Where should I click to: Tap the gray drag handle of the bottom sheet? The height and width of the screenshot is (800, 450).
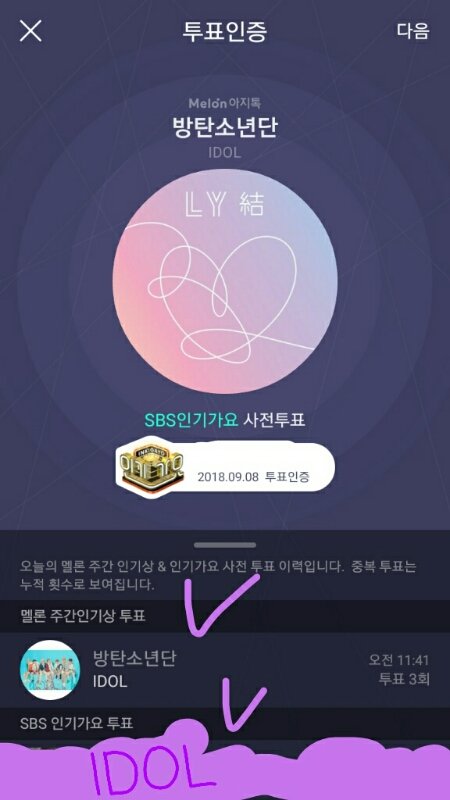pos(224,545)
